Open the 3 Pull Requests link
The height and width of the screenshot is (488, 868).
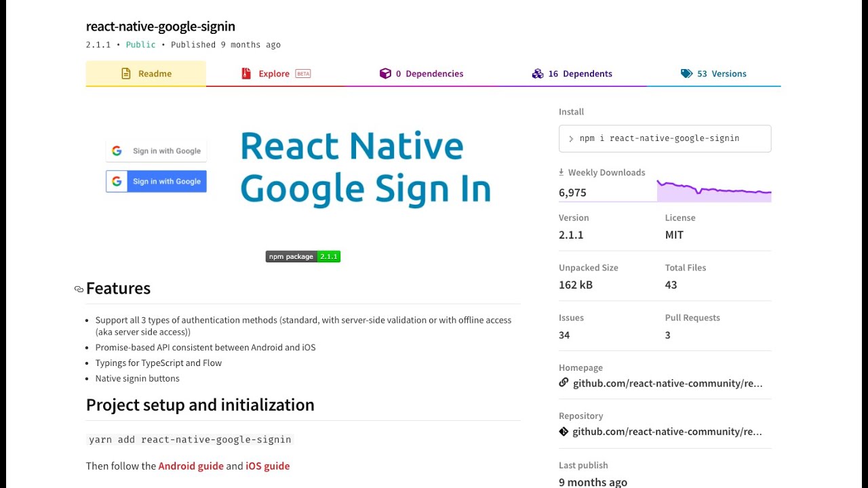click(667, 335)
